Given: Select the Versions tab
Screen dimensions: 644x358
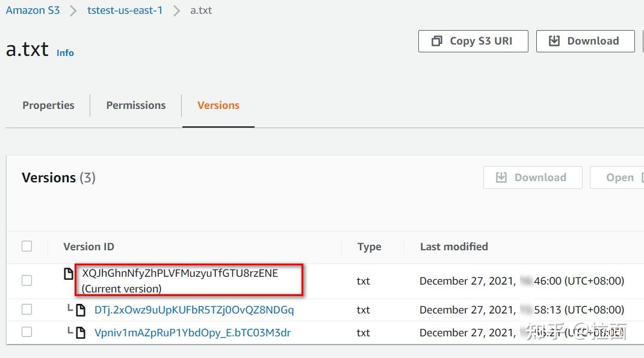Looking at the screenshot, I should pos(218,105).
